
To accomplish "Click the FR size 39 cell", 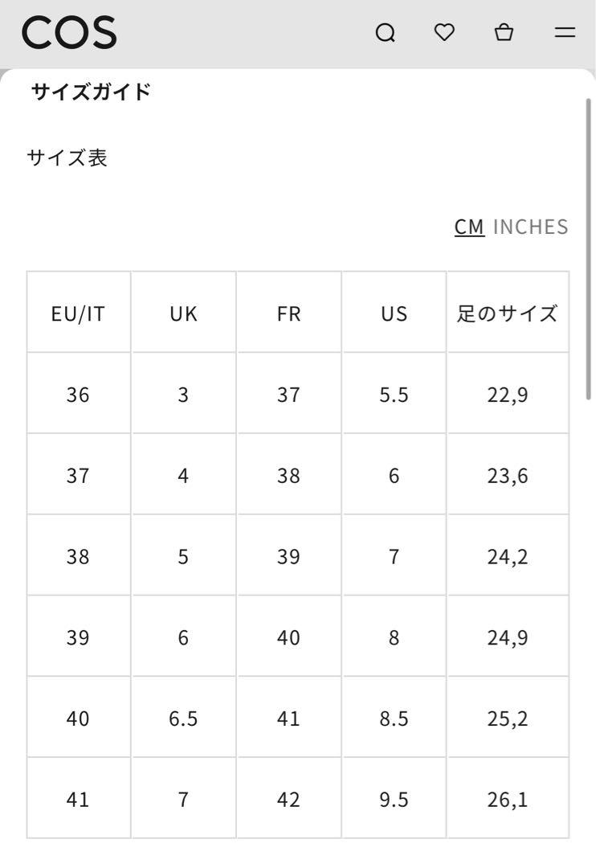I will (288, 556).
